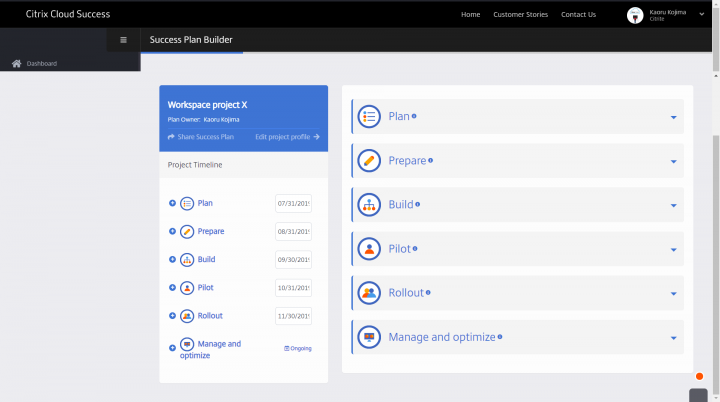Screen dimensions: 720x402
Task: Expand the Build section chevron
Action: [674, 205]
